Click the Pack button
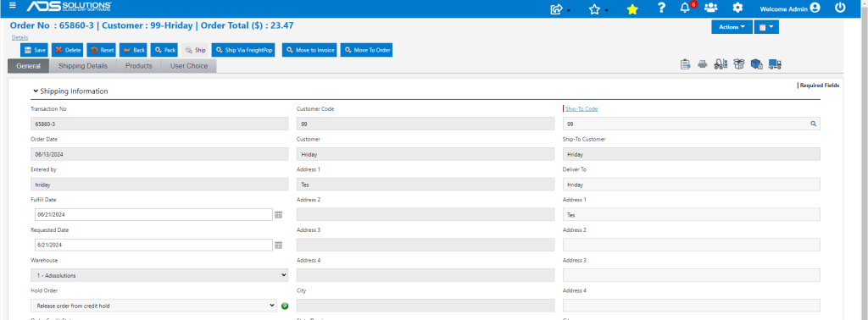This screenshot has height=320, width=868. click(x=164, y=50)
